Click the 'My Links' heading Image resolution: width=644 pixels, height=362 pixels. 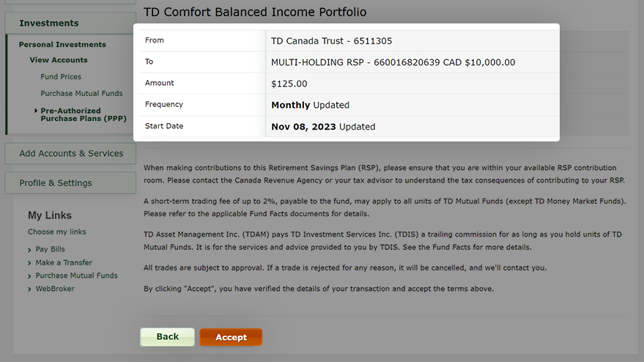(x=50, y=215)
